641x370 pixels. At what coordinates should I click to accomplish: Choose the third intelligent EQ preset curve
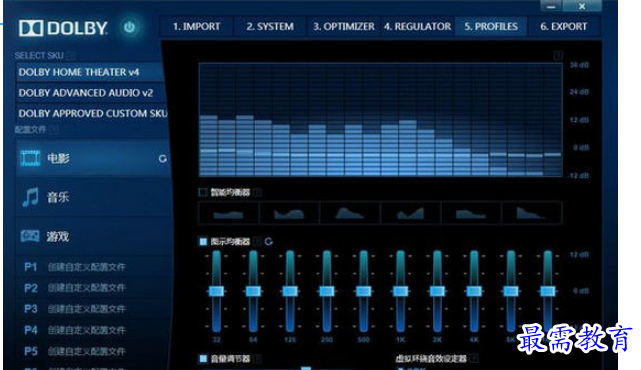pos(350,213)
